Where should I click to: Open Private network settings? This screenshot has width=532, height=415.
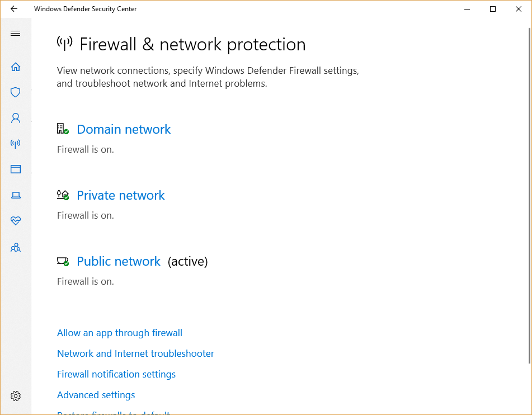121,195
